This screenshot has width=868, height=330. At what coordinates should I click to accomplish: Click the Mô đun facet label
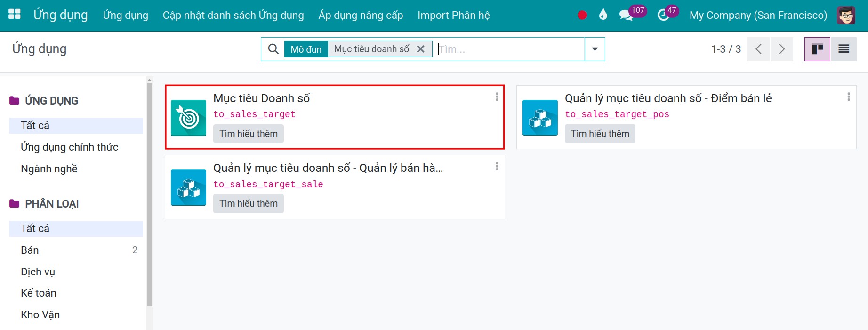(306, 49)
